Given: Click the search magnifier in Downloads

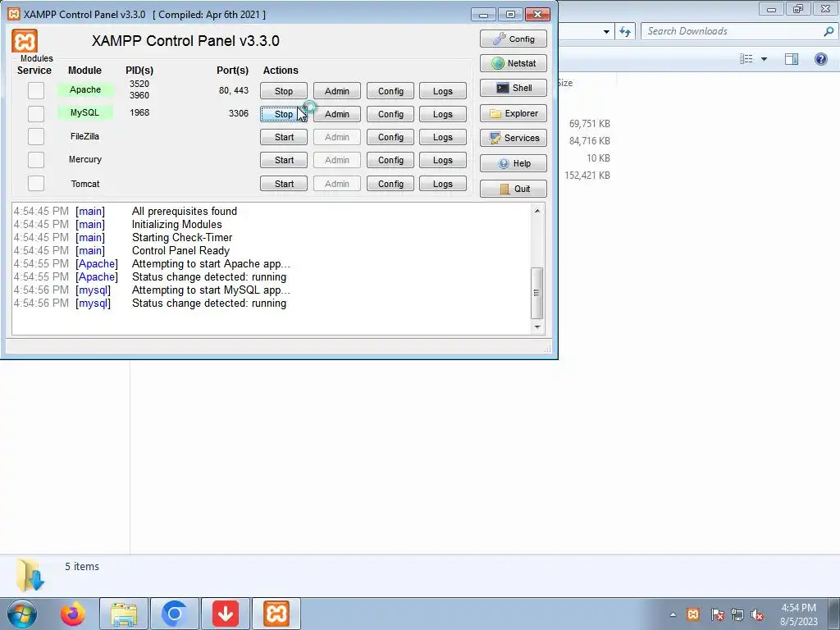Looking at the screenshot, I should (829, 31).
